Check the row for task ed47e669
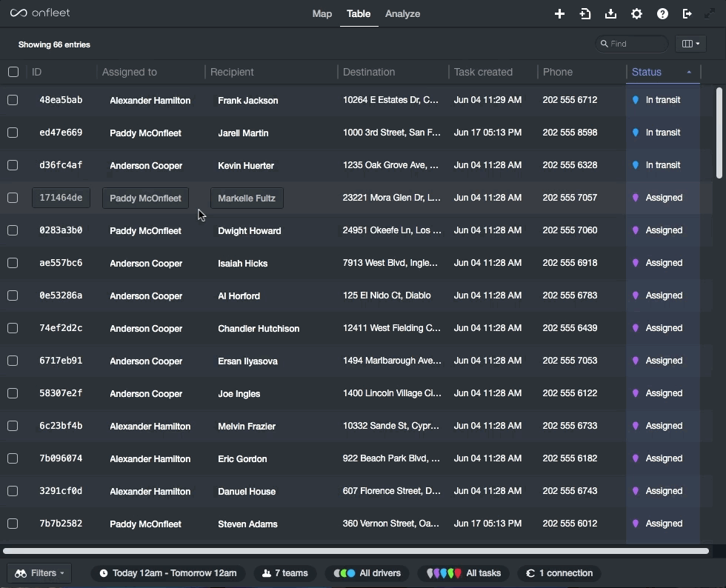The image size is (726, 588). click(x=13, y=133)
